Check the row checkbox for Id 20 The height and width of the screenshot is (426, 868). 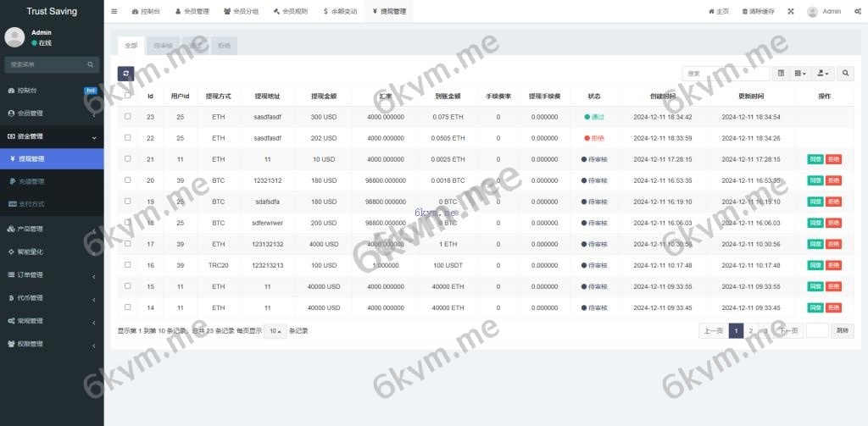tap(128, 180)
